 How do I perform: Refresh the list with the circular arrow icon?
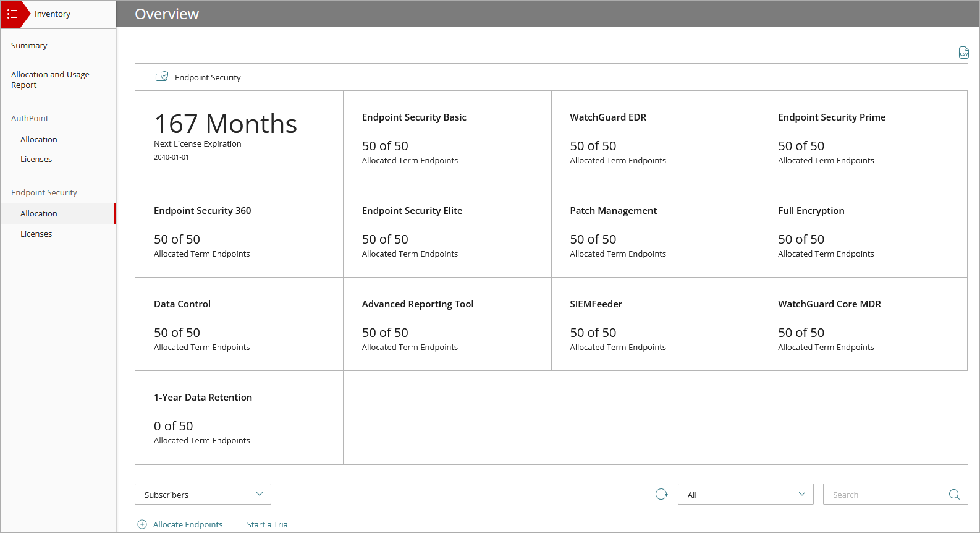[661, 494]
